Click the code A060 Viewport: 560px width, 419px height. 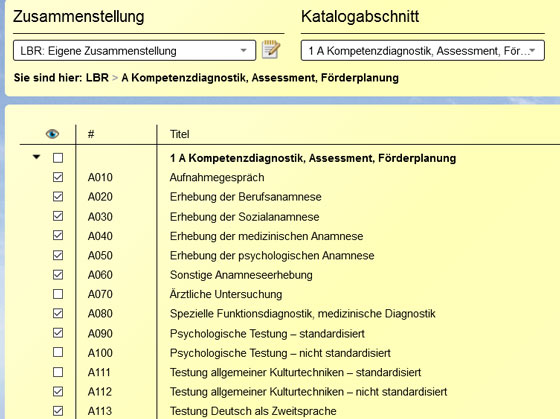tap(100, 275)
